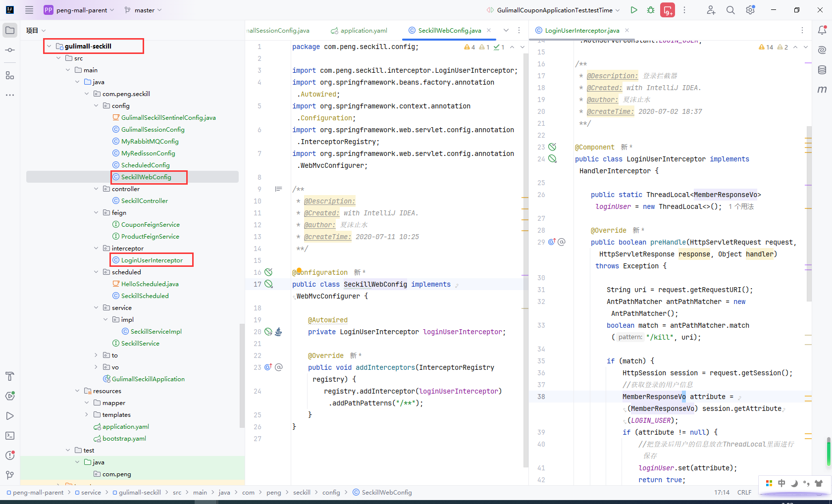
Task: Open the Structure tool window icon
Action: 10,75
